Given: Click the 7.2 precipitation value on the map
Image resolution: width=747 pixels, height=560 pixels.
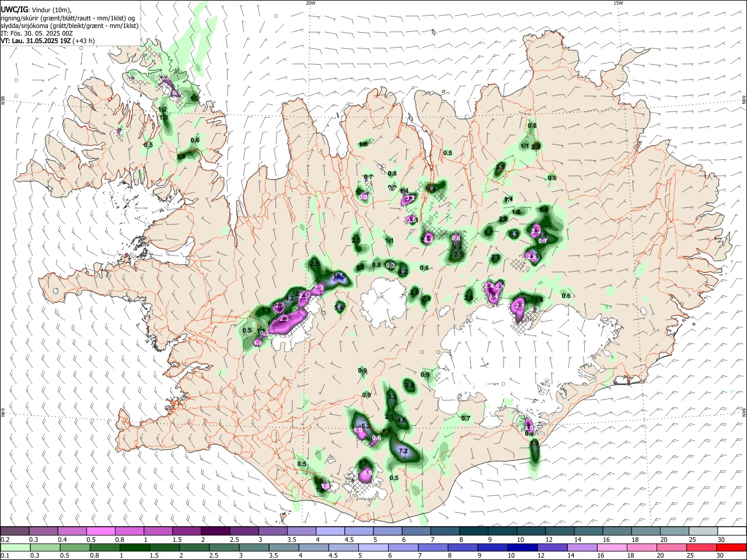Looking at the screenshot, I should [x=403, y=451].
